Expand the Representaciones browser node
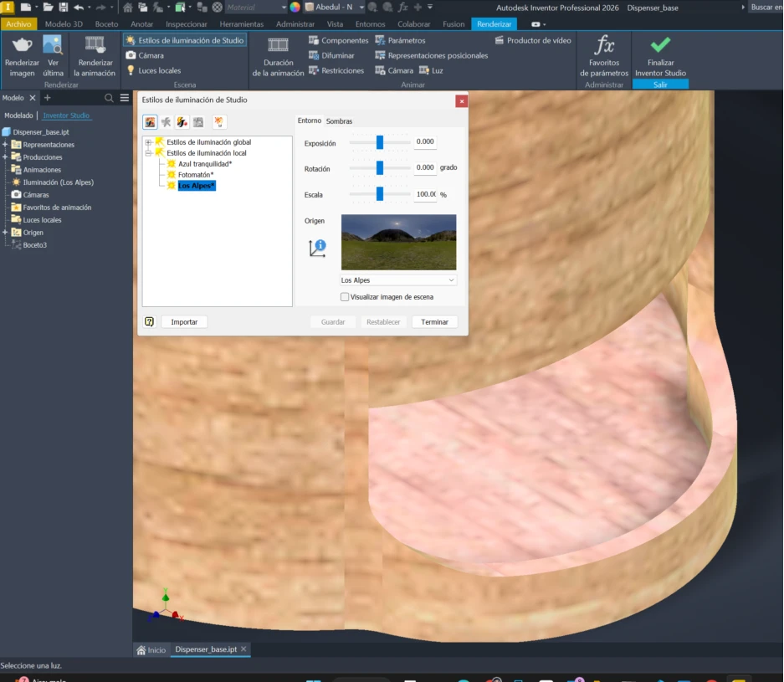Viewport: 784px width, 682px height. pos(5,145)
